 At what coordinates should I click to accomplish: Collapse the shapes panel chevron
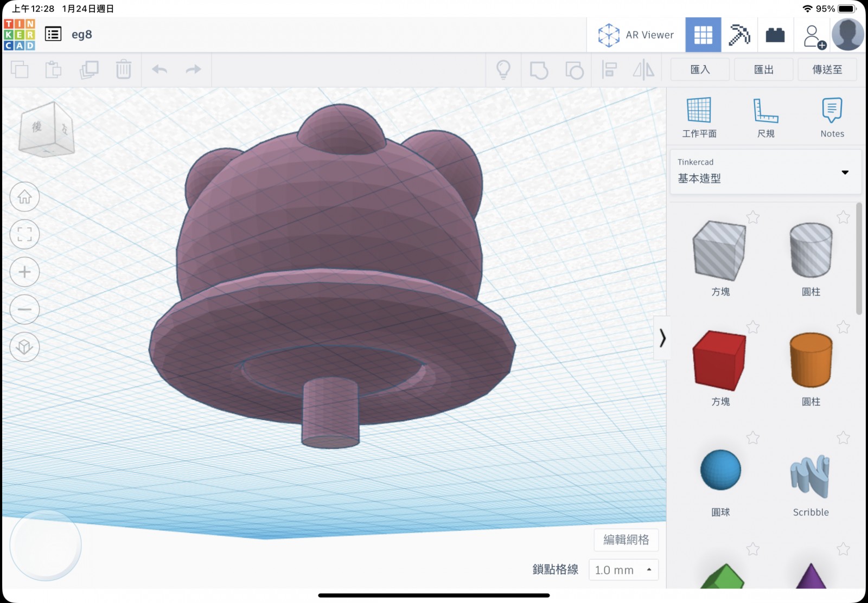point(662,338)
